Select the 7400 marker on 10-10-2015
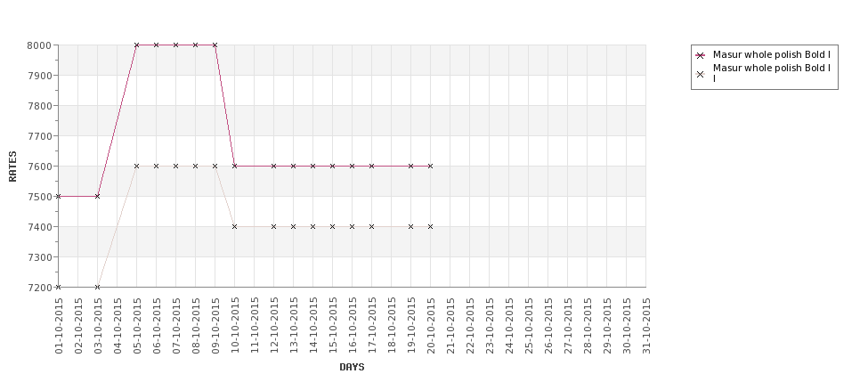The image size is (868, 382). pyautogui.click(x=235, y=226)
